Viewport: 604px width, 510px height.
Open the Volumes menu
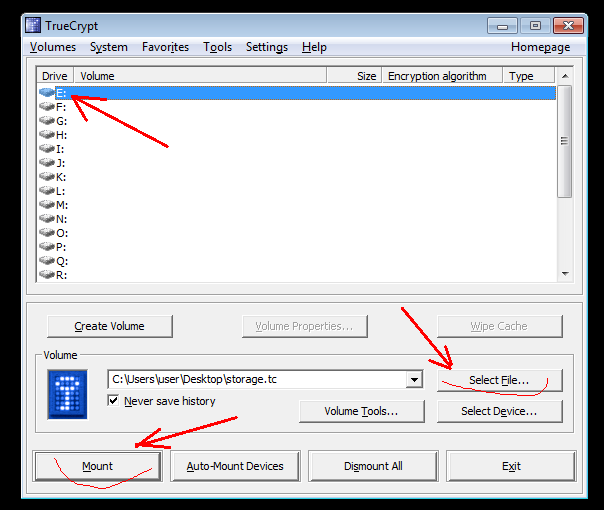point(52,47)
